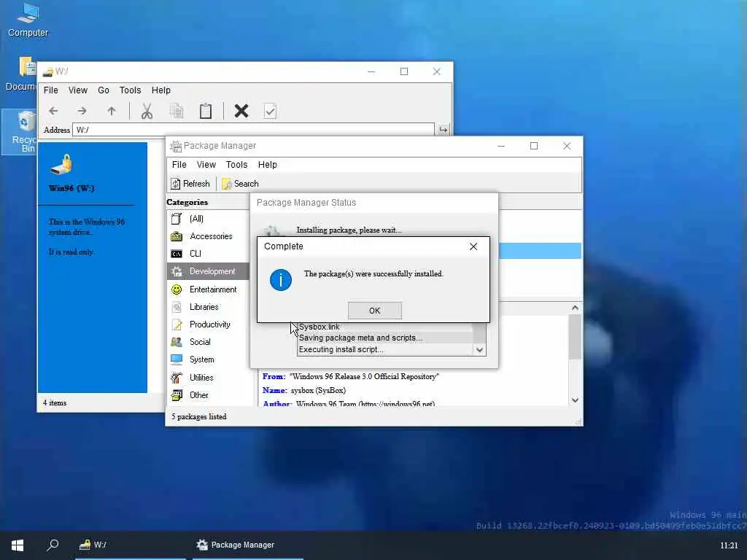Select the Social category icon
The image size is (747, 560).
click(x=177, y=342)
